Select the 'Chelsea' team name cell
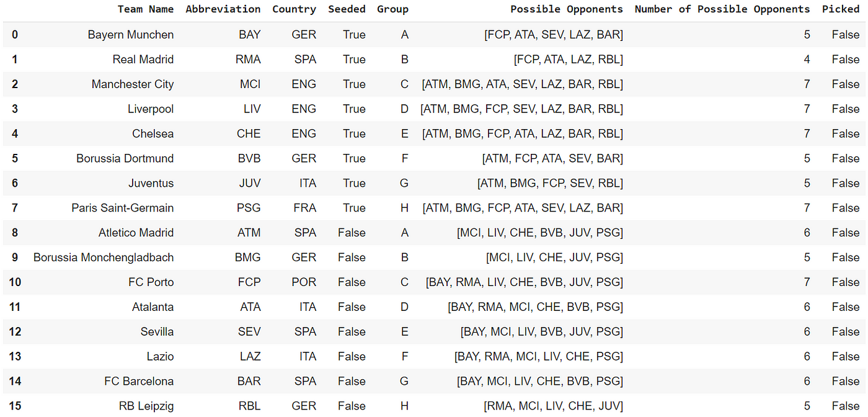This screenshot has width=868, height=417. [153, 134]
